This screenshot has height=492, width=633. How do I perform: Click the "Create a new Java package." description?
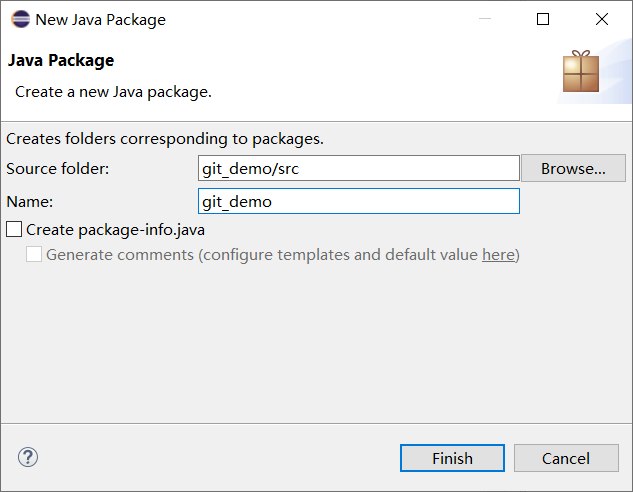113,92
